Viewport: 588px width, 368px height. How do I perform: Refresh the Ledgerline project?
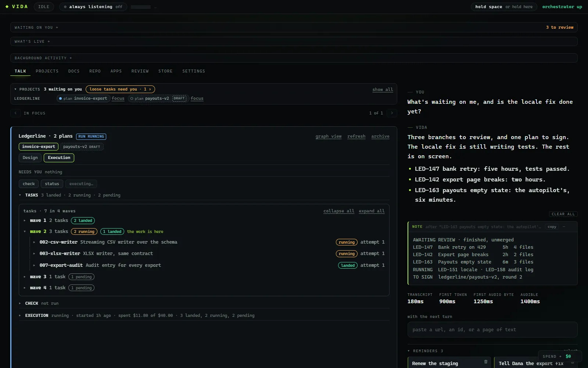(x=356, y=136)
